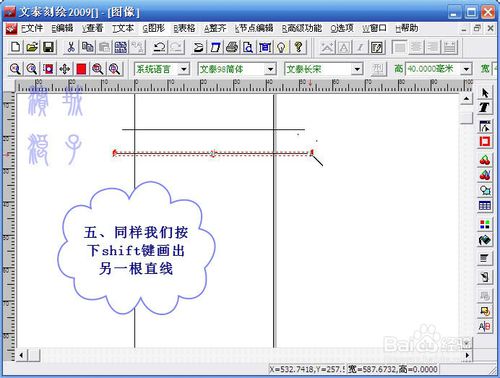This screenshot has height=378, width=500.
Task: Select the bold T text tool
Action: [x=485, y=107]
